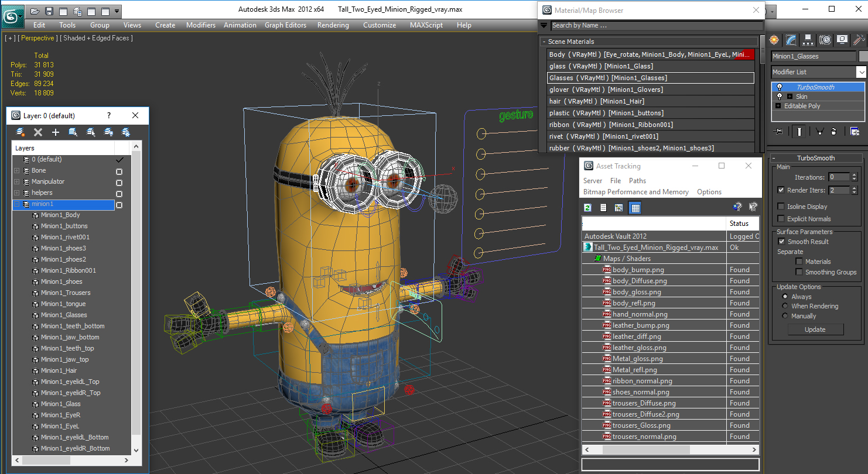Collapse the TurboSmooth rollout header
This screenshot has height=474, width=868.
816,158
